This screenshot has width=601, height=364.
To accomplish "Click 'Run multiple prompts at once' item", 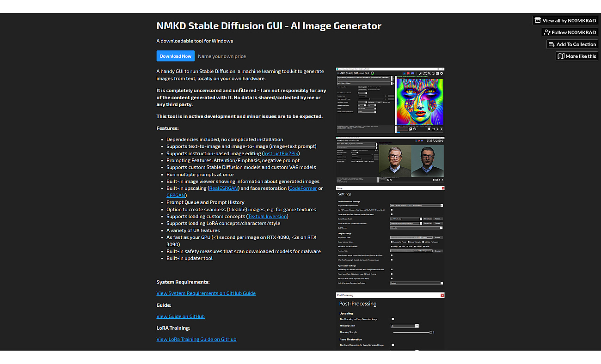I will click(x=200, y=175).
